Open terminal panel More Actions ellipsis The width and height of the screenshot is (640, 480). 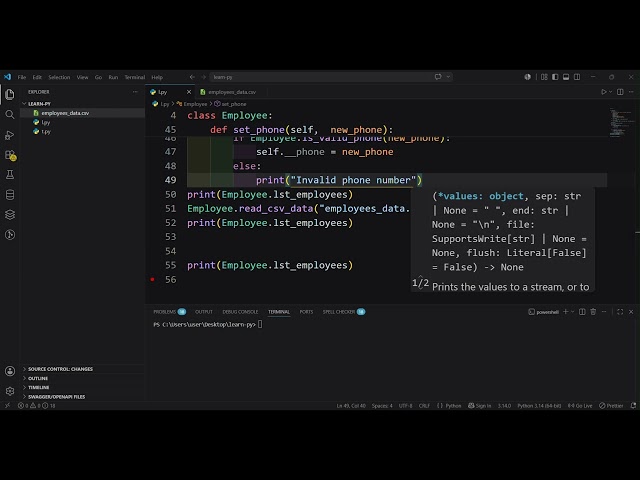[x=604, y=312]
